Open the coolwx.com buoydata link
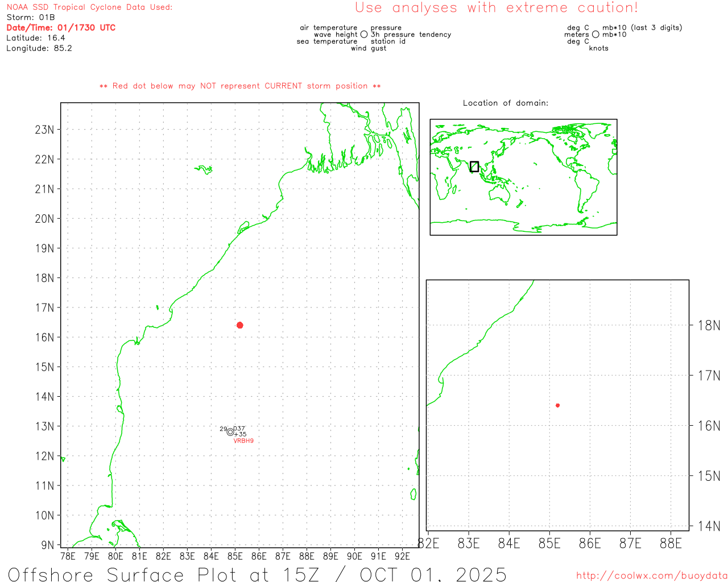 [x=652, y=576]
